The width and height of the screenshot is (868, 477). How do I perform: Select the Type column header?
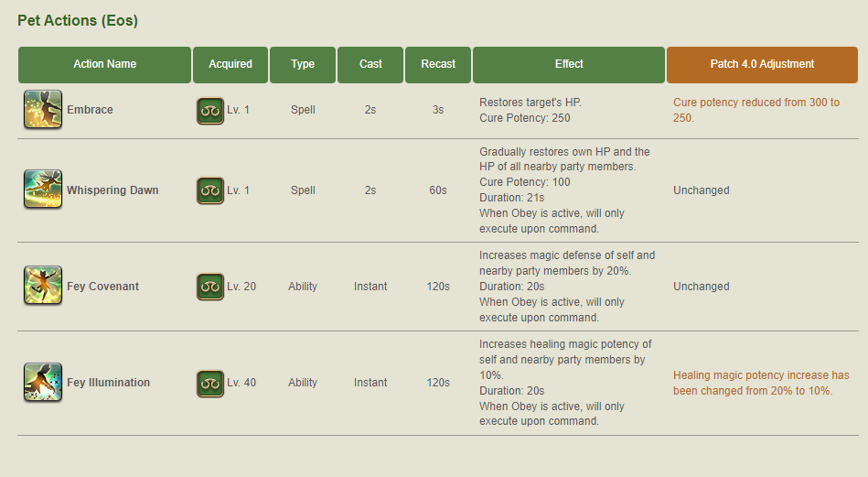pos(303,65)
